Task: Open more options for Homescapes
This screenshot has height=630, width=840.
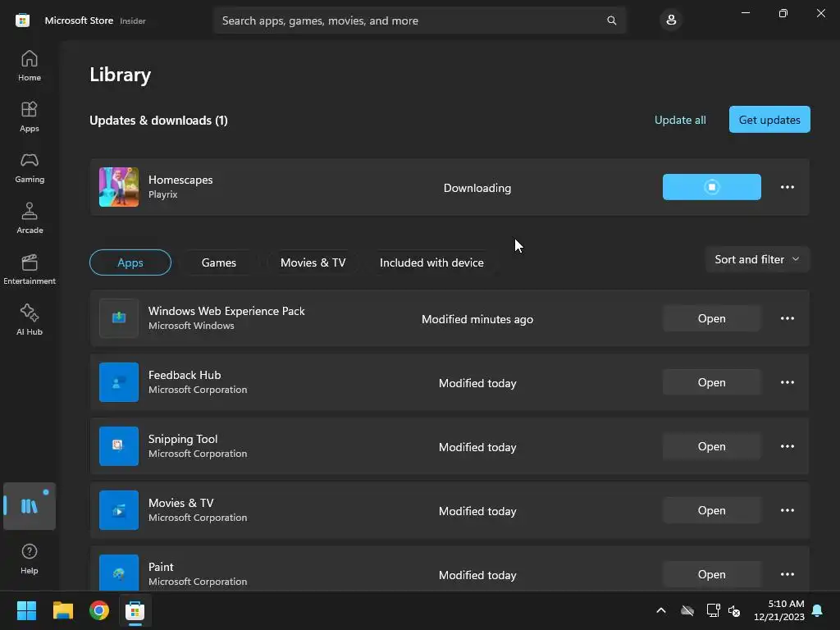Action: point(787,187)
